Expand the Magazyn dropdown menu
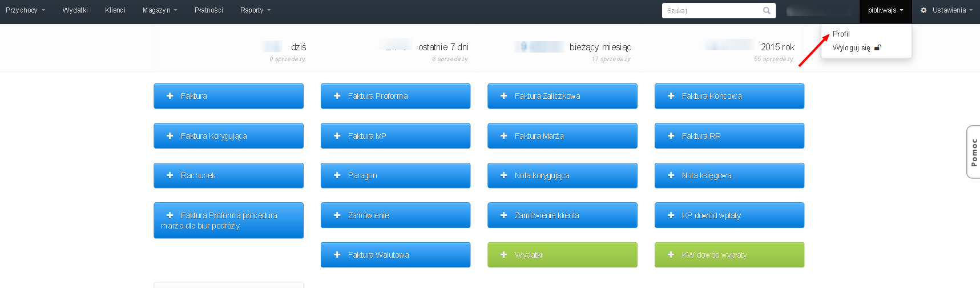This screenshot has height=288, width=980. [160, 10]
